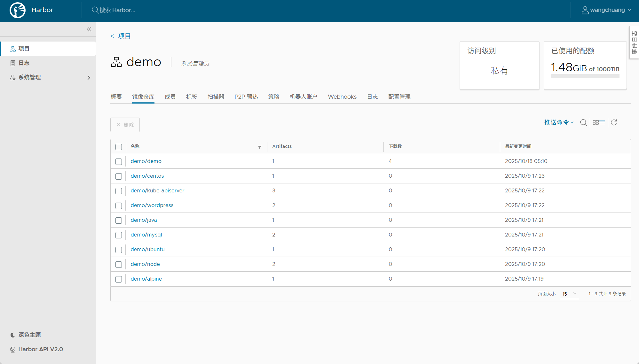Toggle dark theme moon icon

pos(13,335)
